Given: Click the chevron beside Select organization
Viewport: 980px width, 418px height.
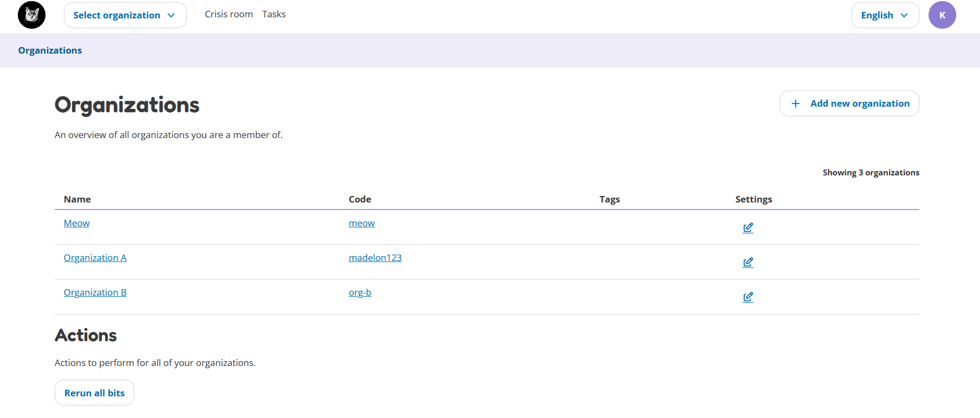Looking at the screenshot, I should point(171,15).
